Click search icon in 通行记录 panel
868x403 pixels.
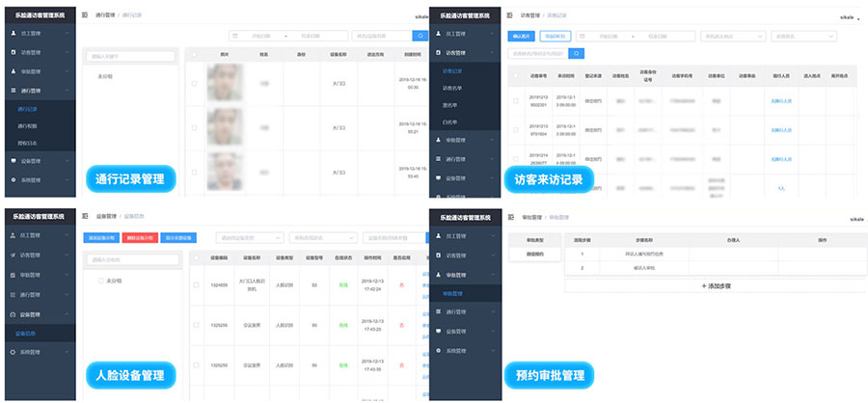(419, 36)
